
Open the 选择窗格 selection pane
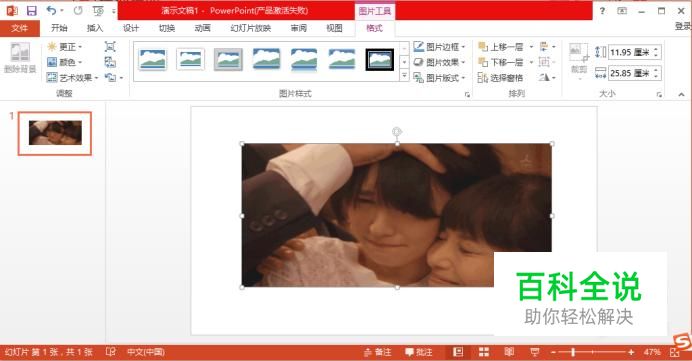(x=500, y=78)
